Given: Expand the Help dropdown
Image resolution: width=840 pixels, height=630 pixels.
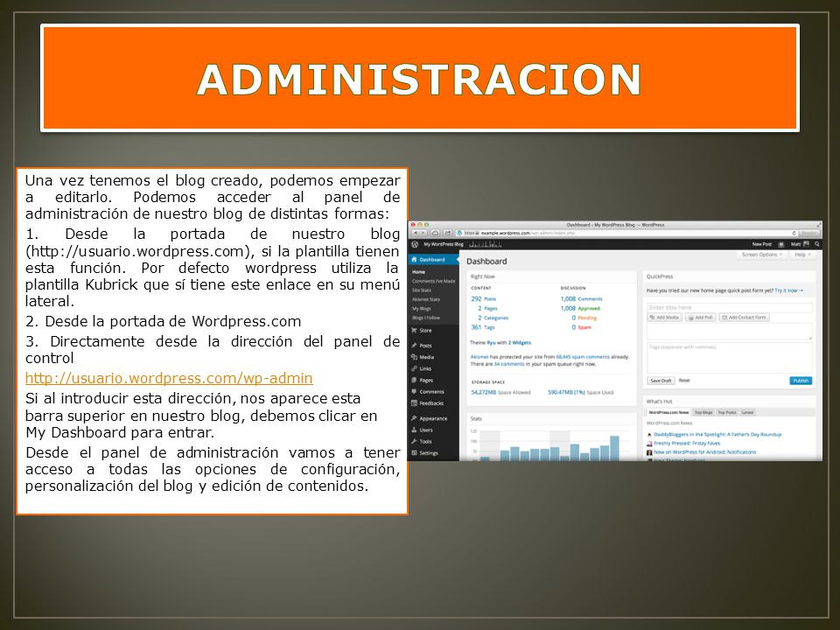Looking at the screenshot, I should (802, 255).
